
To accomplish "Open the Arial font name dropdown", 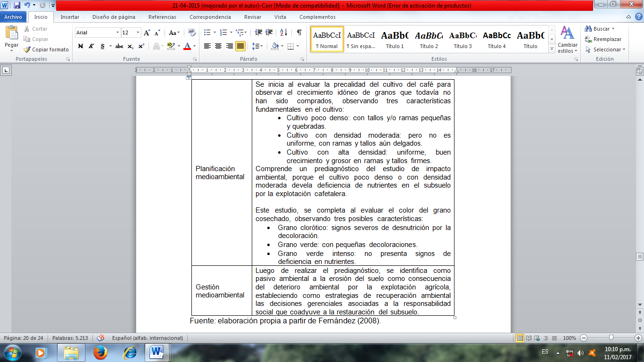I will 117,33.
